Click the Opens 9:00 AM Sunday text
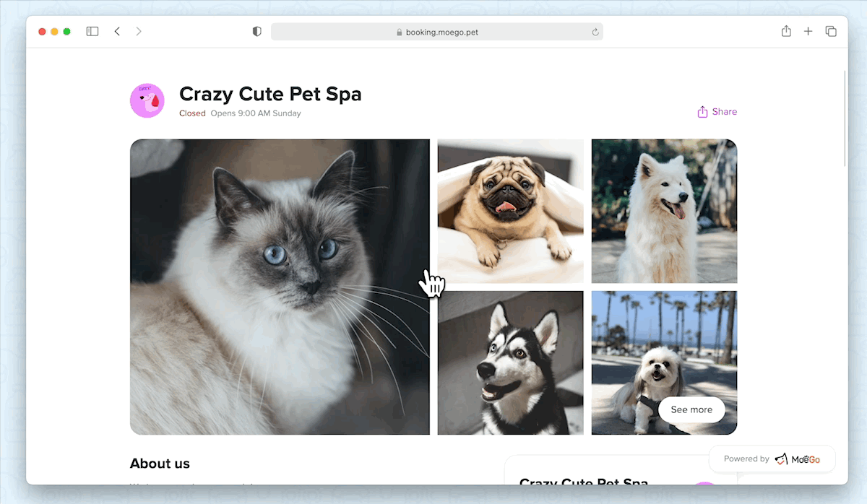867x504 pixels. 256,113
